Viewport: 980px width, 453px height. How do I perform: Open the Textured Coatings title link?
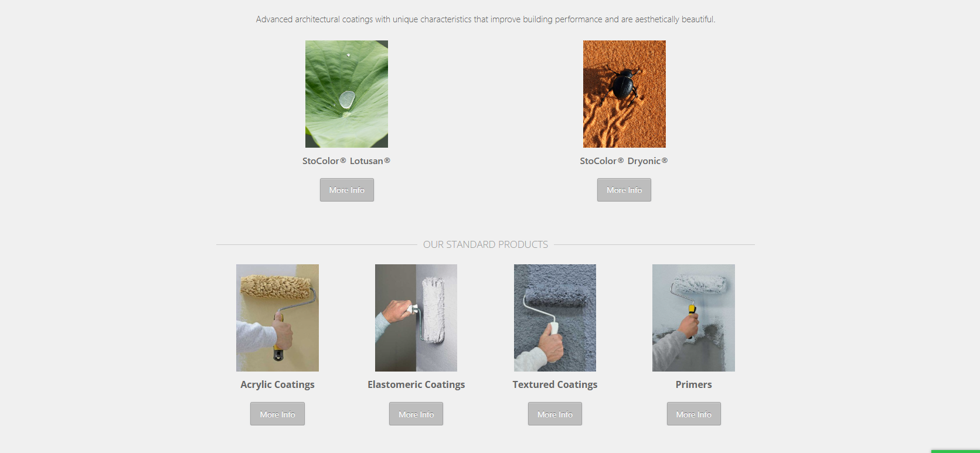tap(555, 384)
